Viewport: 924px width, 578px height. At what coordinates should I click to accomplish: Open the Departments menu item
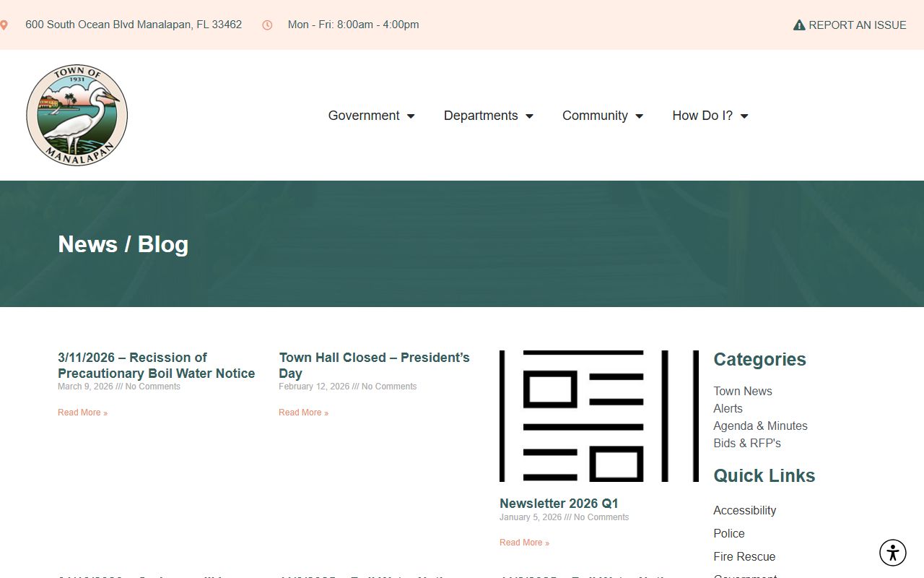[481, 116]
